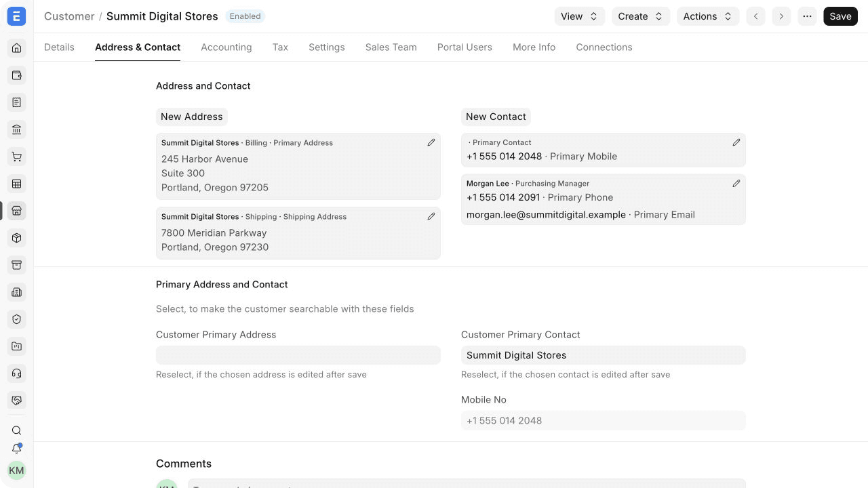This screenshot has width=868, height=488.
Task: Open search via magnifier icon in sidebar
Action: 17,430
